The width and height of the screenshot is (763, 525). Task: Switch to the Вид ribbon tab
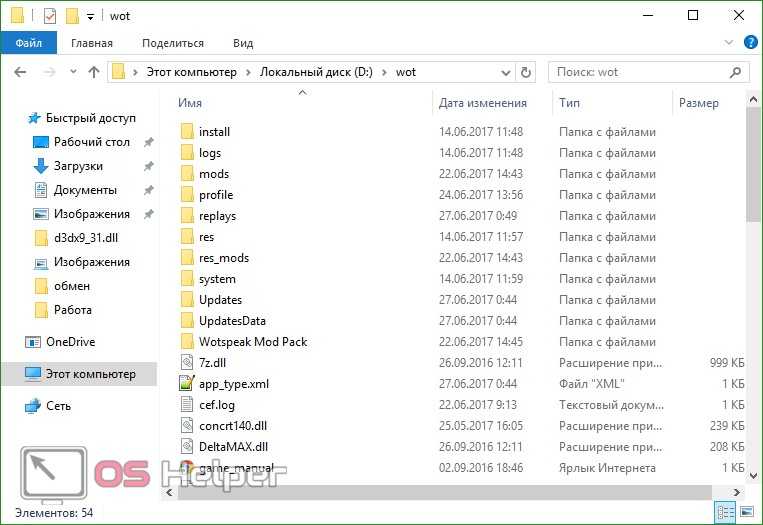click(243, 43)
